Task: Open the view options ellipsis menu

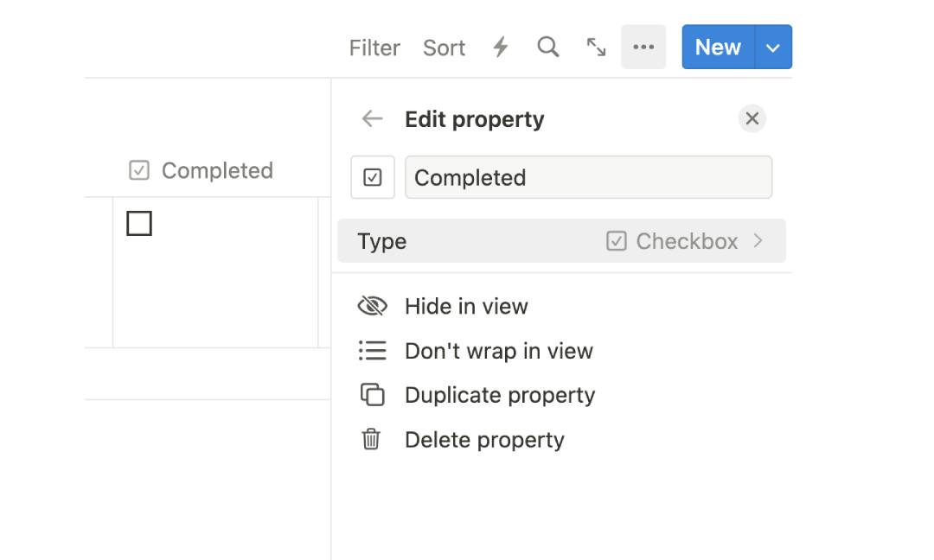Action: click(x=643, y=48)
